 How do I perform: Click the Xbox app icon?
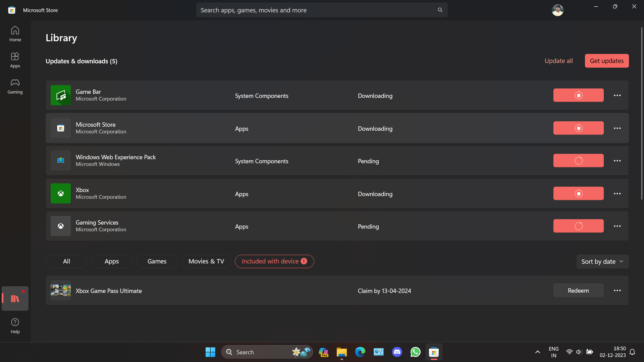point(61,193)
